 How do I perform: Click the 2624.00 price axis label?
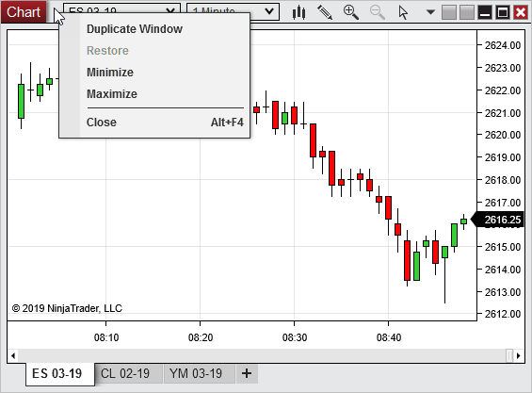coord(503,45)
